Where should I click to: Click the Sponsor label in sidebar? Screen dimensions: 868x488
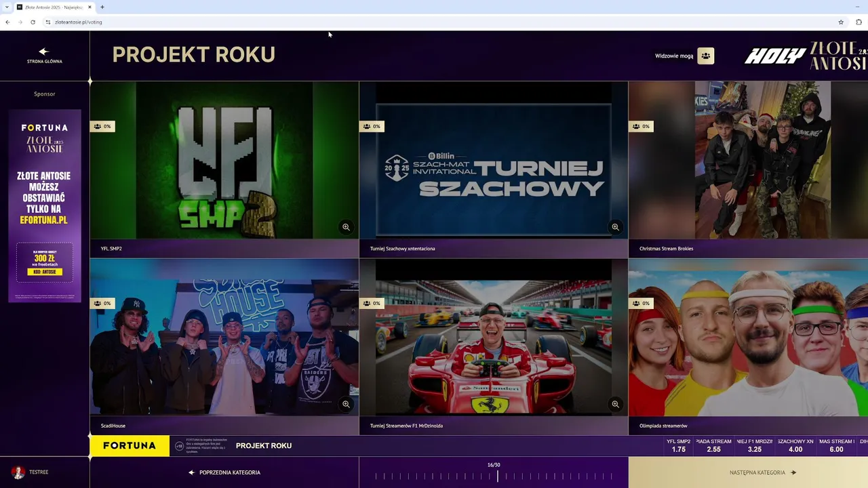point(45,94)
